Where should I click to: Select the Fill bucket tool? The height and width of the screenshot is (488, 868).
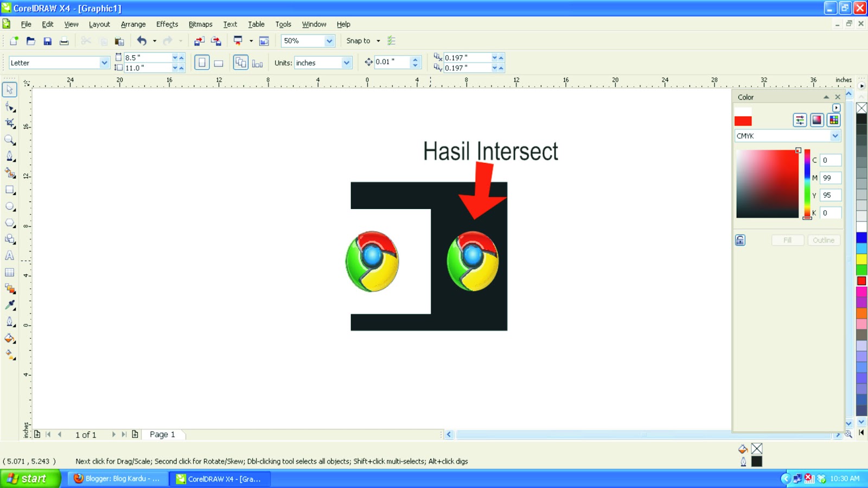pyautogui.click(x=10, y=339)
